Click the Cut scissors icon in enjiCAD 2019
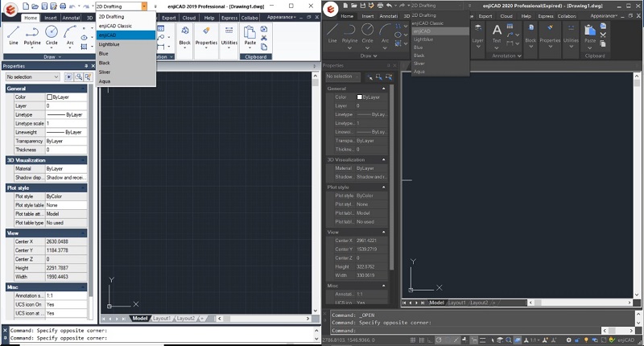The image size is (644, 346). (x=264, y=38)
